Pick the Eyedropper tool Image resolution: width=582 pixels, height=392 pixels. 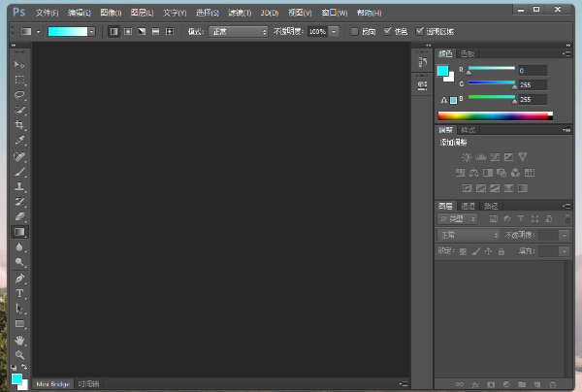coord(19,141)
